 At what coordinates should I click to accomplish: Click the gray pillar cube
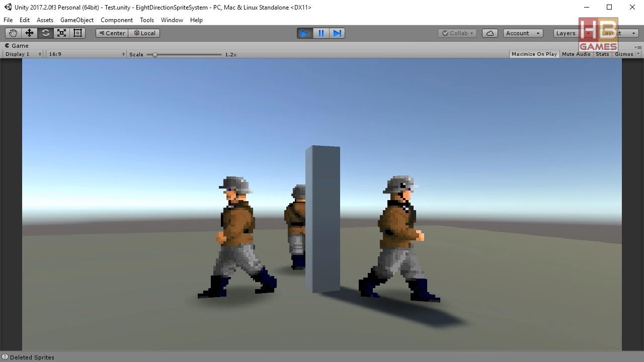[323, 219]
